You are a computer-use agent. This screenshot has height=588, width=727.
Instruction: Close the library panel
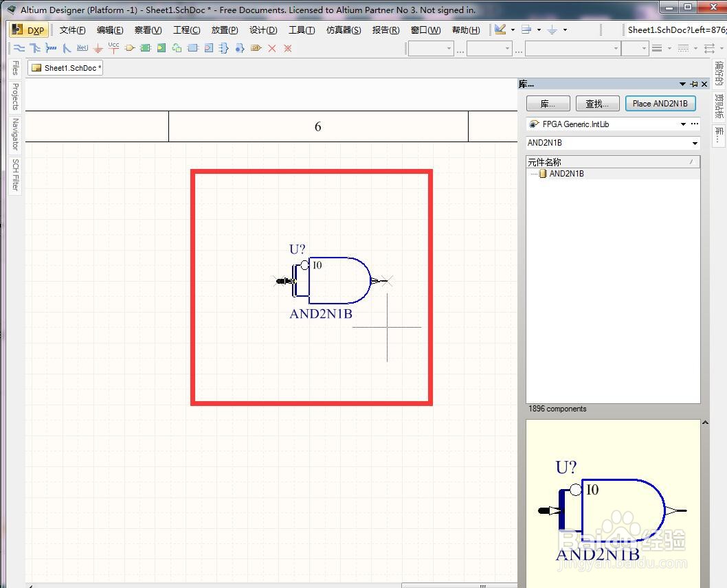pyautogui.click(x=704, y=84)
